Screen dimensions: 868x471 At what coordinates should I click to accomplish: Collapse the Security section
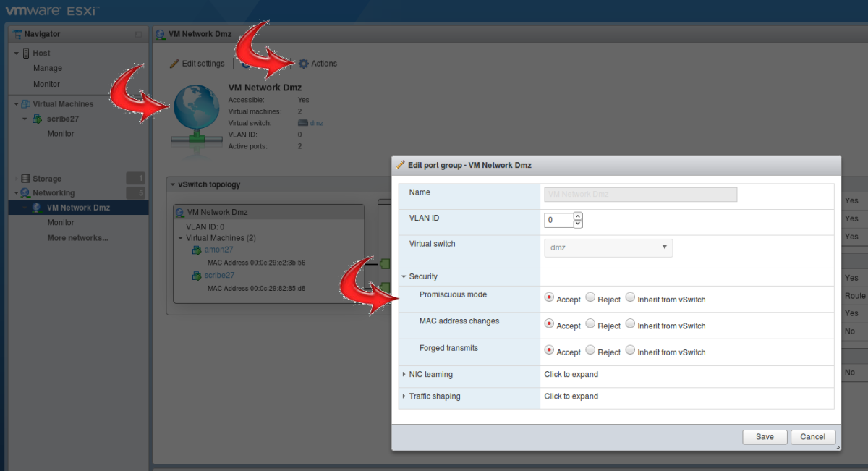[404, 277]
